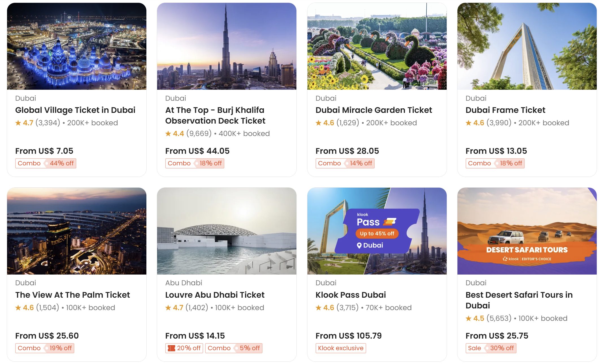Screen dimensions: 599x364
Task: Click the Combo tag on Dubai Frame Ticket
Action: [x=479, y=163]
